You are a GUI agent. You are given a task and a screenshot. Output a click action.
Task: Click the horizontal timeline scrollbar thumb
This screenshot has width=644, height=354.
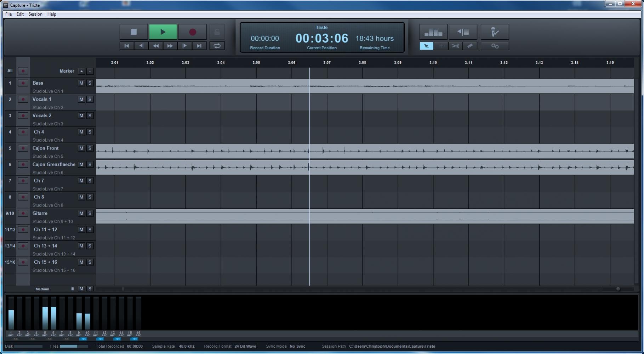(123, 289)
